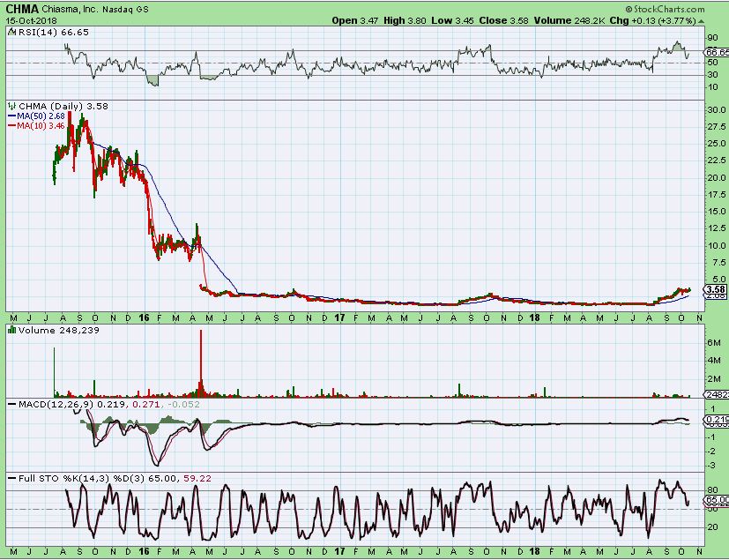Click the 2M label on volume axis

coord(714,378)
